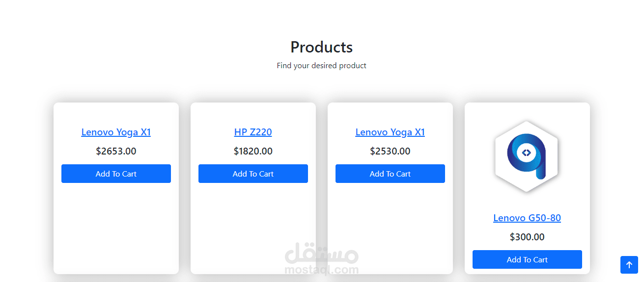Follow the Lenovo G50-80 product link

pyautogui.click(x=527, y=218)
